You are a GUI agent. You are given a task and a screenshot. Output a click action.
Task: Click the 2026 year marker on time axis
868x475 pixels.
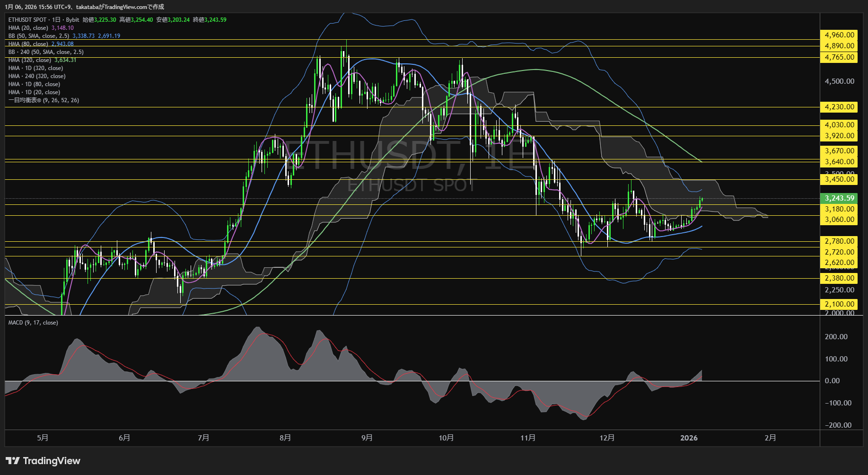(689, 438)
